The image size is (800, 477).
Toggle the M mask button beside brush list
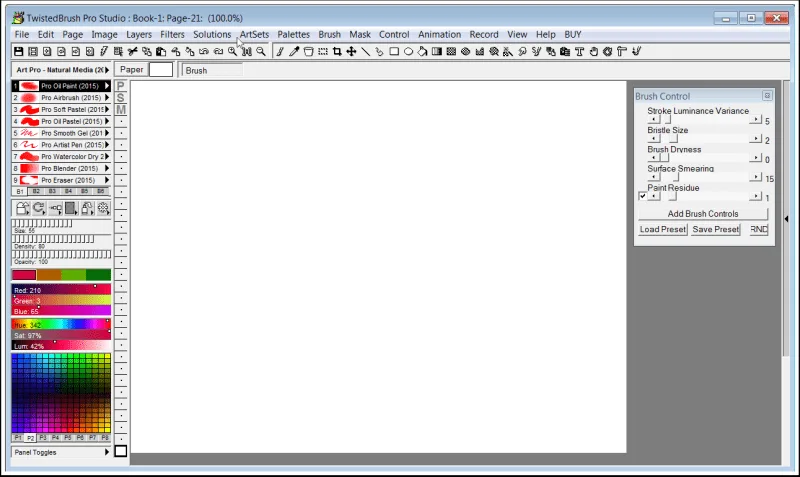[121, 109]
